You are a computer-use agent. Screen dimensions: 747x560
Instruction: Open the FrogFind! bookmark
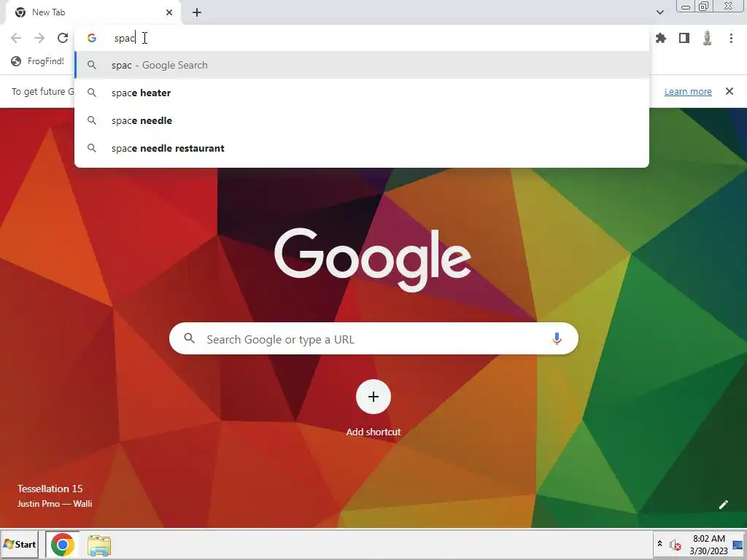tap(38, 61)
